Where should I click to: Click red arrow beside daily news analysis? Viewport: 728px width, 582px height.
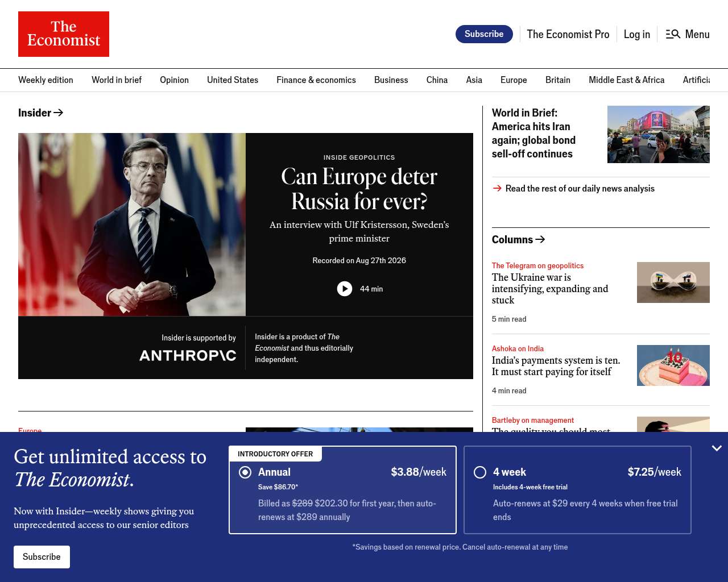click(497, 188)
